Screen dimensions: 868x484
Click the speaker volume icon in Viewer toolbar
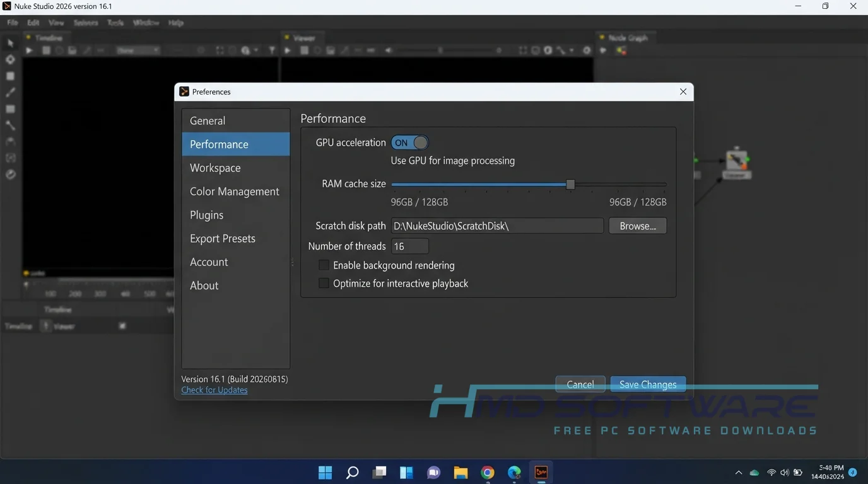389,50
